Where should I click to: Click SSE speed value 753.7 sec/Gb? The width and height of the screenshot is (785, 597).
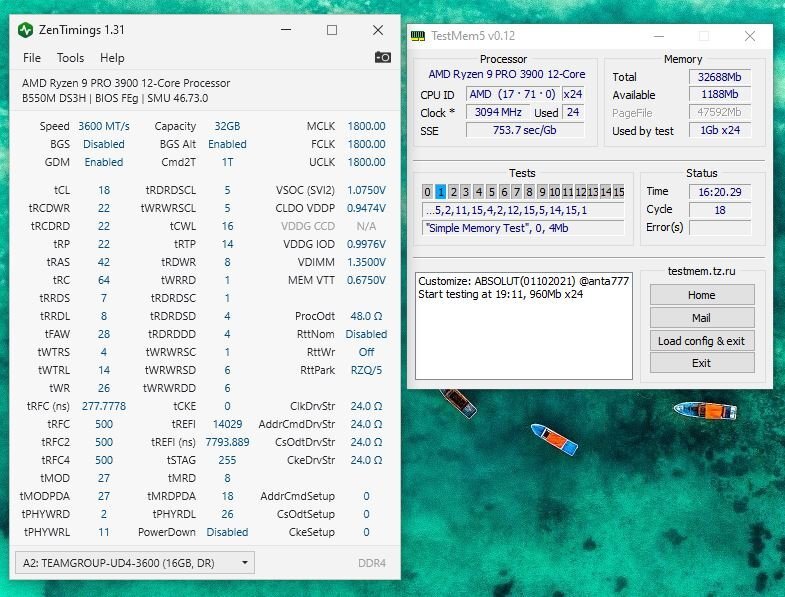525,130
